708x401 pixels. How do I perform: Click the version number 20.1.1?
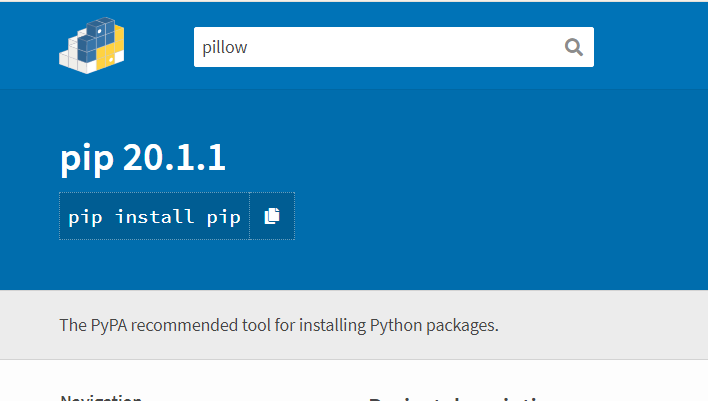click(174, 159)
